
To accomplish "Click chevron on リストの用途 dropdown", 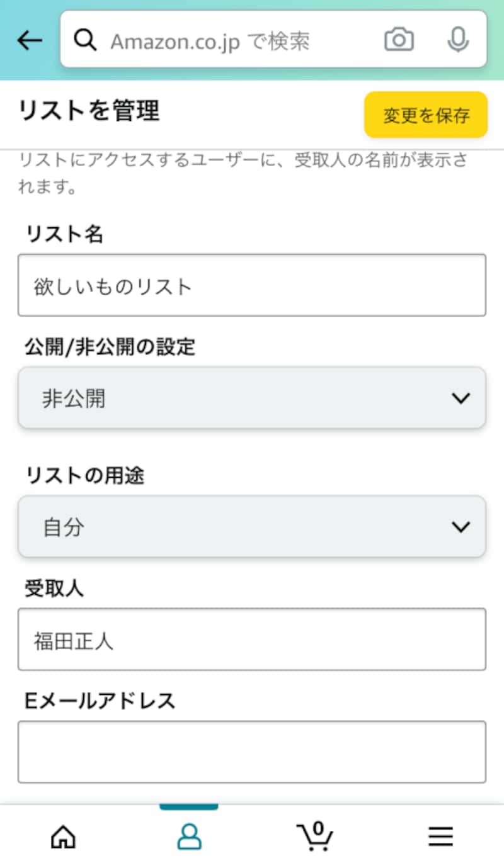I will coord(461,527).
